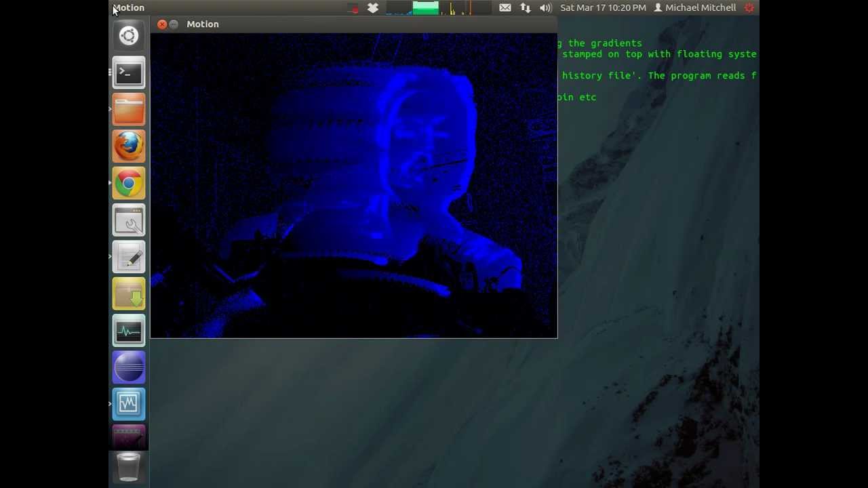The width and height of the screenshot is (868, 488).
Task: Launch Firefox from the launcher
Action: (129, 146)
